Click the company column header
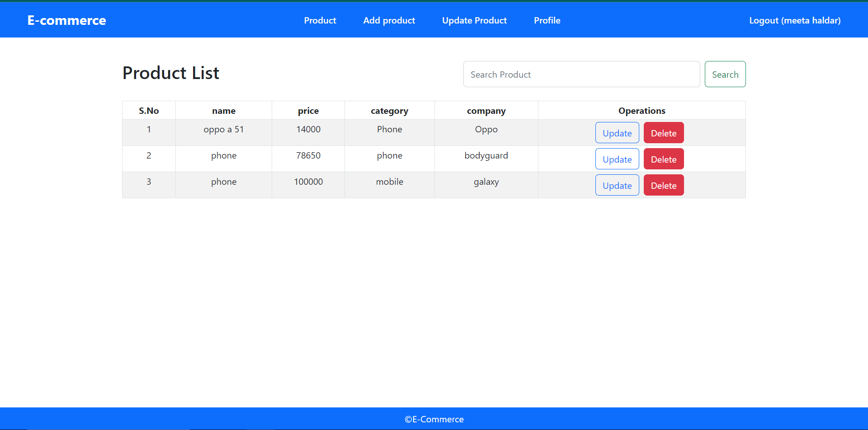The height and width of the screenshot is (430, 868). (x=486, y=111)
